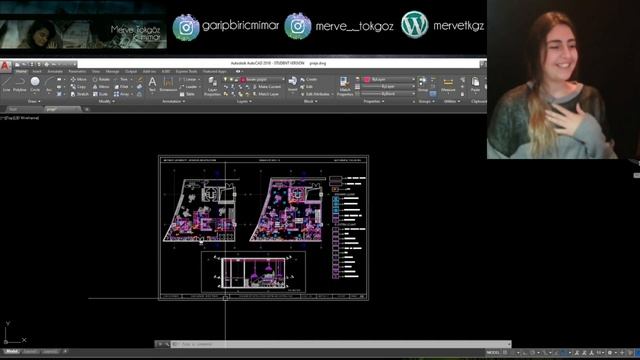Click the merve__tokgoz Instagram icon
The height and width of the screenshot is (360, 640).
298,27
